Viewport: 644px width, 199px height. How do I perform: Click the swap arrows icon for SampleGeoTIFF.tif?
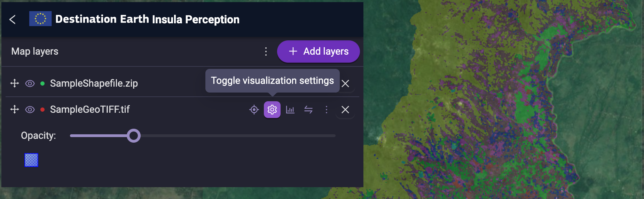(308, 110)
